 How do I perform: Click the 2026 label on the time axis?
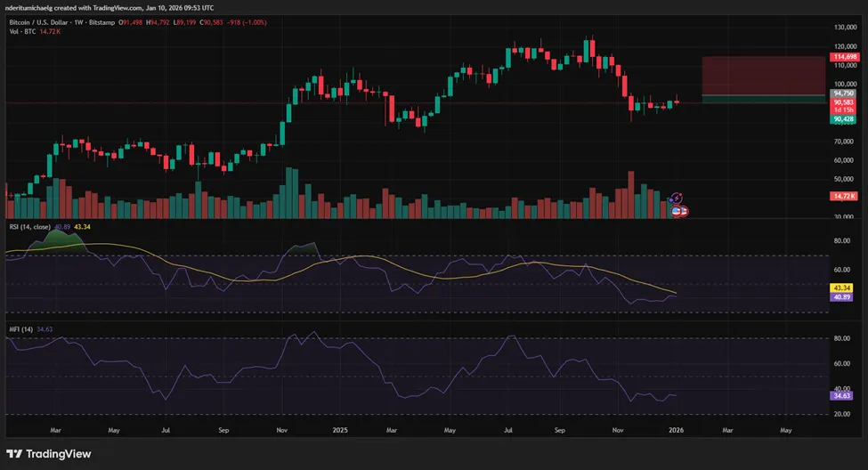pos(676,430)
